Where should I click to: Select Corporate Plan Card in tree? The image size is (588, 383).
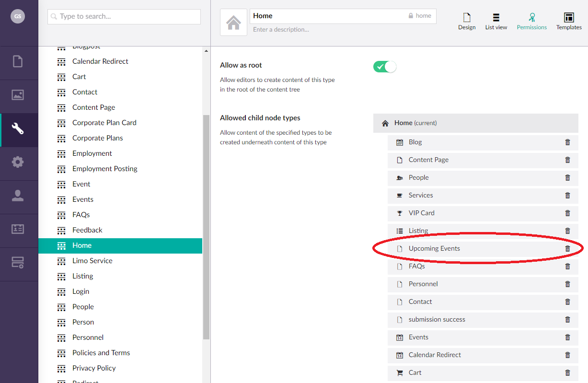pyautogui.click(x=104, y=123)
